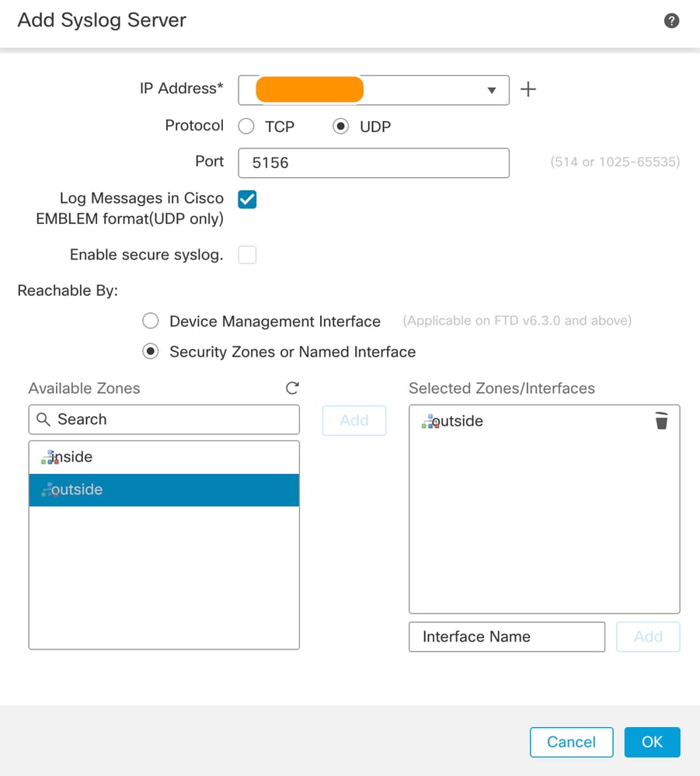Click Add button beside Interface Name field
This screenshot has width=700, height=776.
tap(648, 637)
